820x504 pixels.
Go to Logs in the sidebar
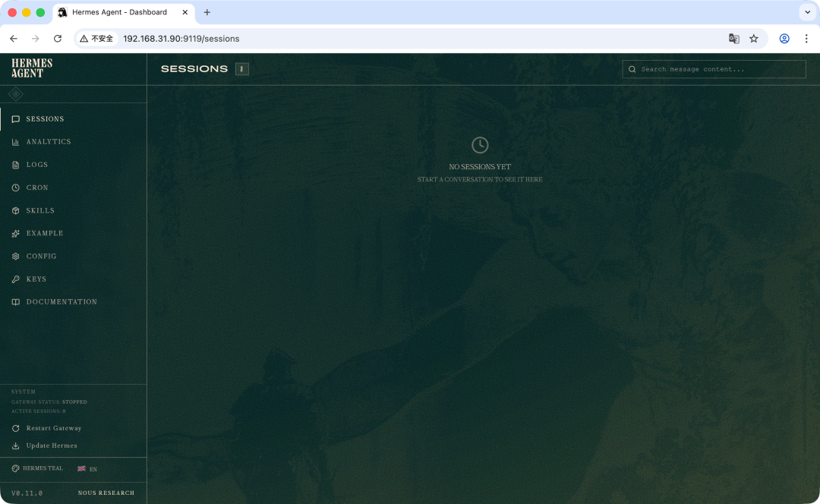[73, 165]
